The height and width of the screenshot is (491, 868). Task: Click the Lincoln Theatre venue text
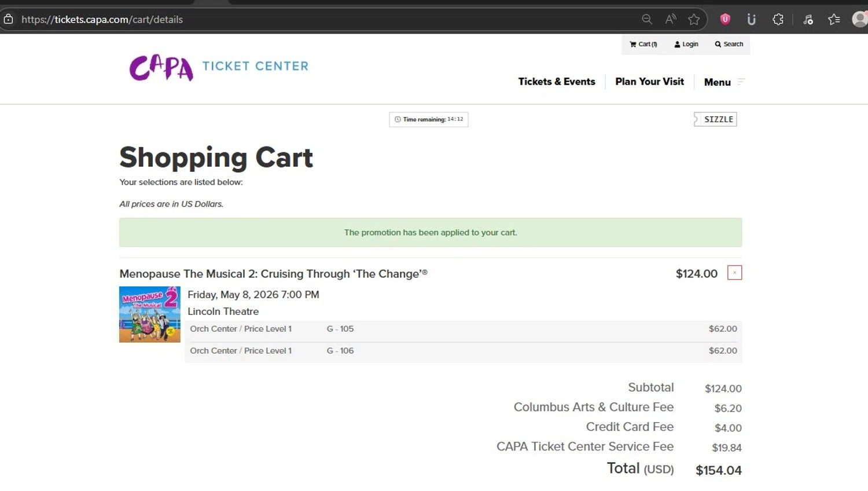(x=223, y=312)
